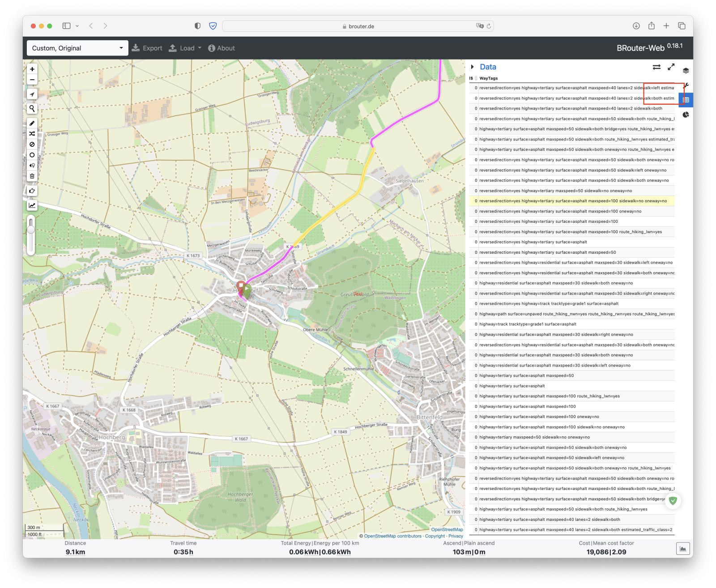Adjust the route opacity slider

(x=31, y=230)
